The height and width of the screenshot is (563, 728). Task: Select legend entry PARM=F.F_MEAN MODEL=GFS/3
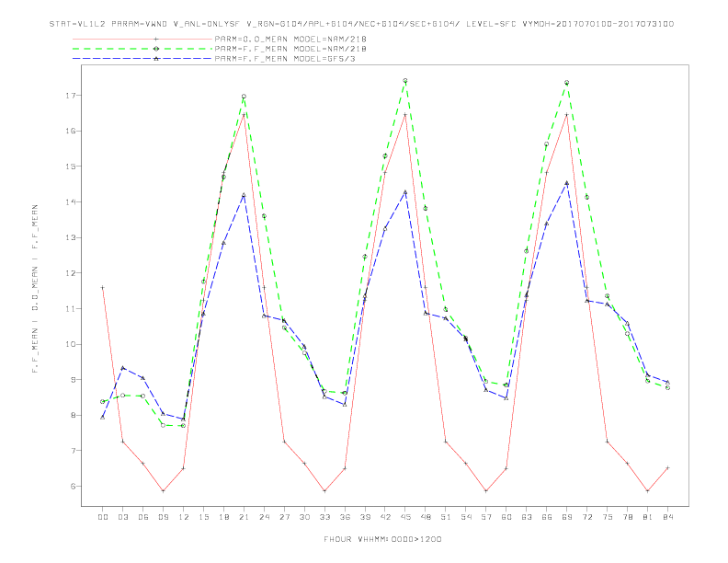(x=285, y=59)
